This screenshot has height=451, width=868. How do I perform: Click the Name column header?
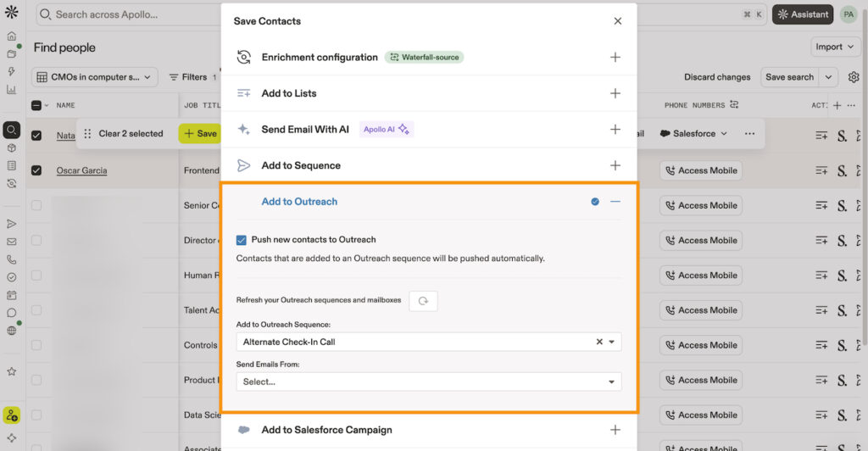click(x=65, y=105)
